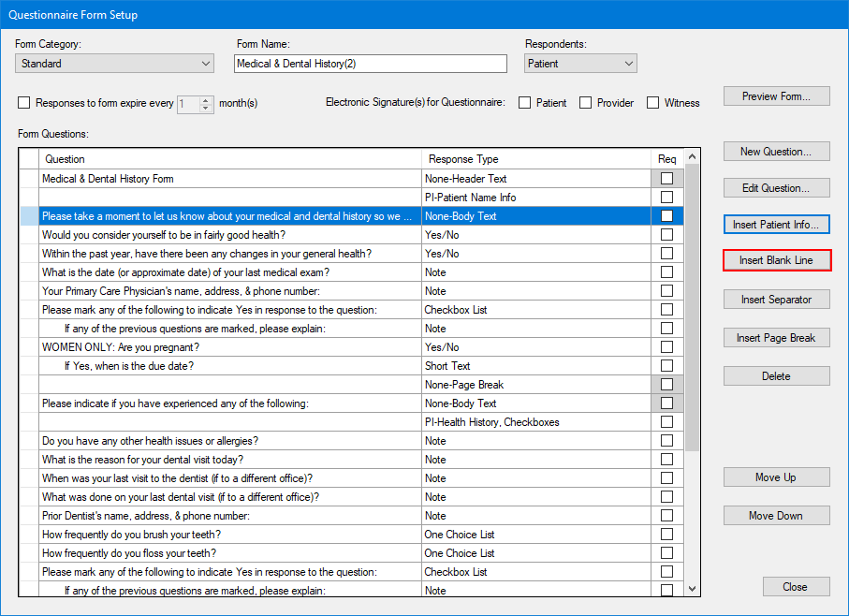Click Insert Patient Info button

[x=776, y=224]
